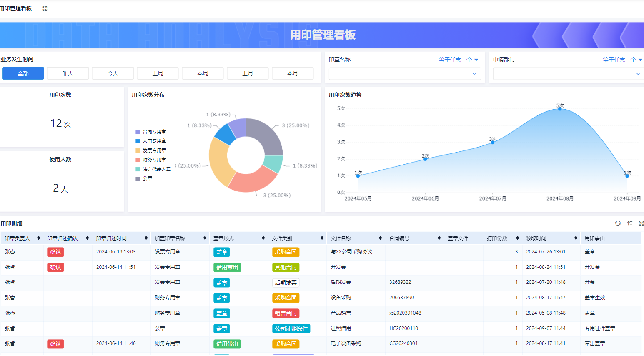Viewport: 644px width, 356px height.
Task: Click 借用带出 tag in 开发票 row
Action: click(227, 267)
